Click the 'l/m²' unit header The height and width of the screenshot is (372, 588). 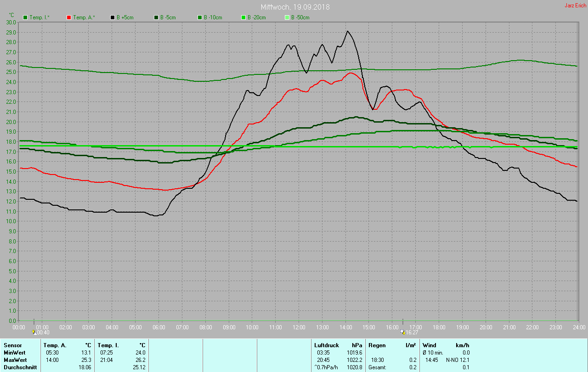(x=411, y=345)
